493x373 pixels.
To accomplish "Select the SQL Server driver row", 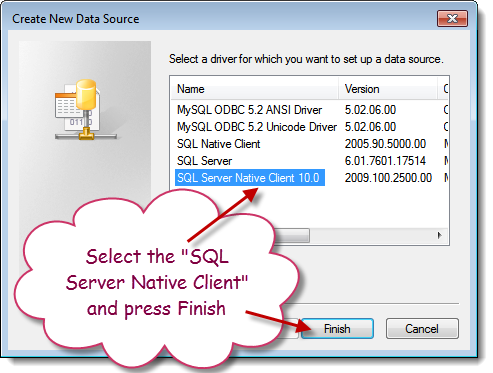I will click(x=204, y=161).
